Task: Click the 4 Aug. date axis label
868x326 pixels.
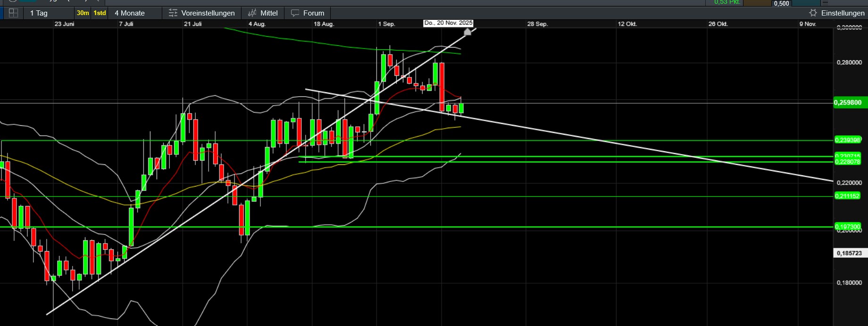Action: pyautogui.click(x=257, y=24)
